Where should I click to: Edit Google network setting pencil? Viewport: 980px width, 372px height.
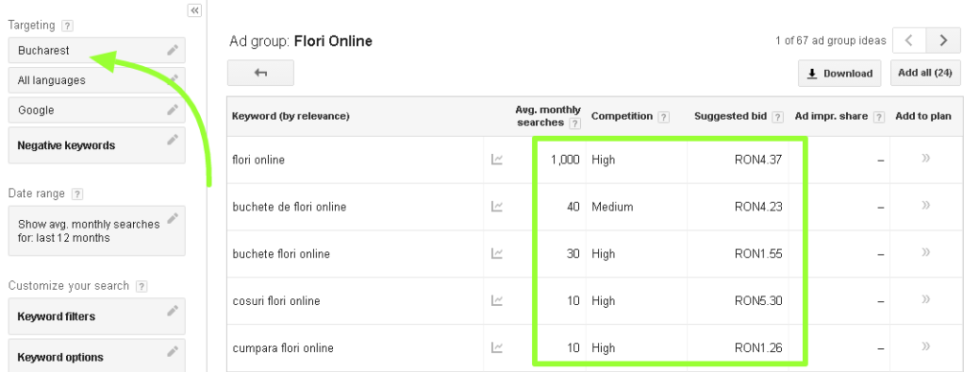click(x=172, y=110)
